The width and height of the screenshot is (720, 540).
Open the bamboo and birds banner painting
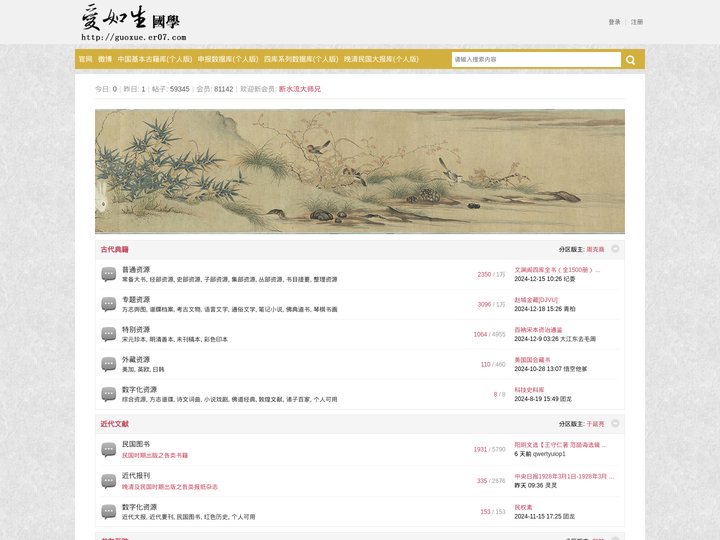(360, 171)
